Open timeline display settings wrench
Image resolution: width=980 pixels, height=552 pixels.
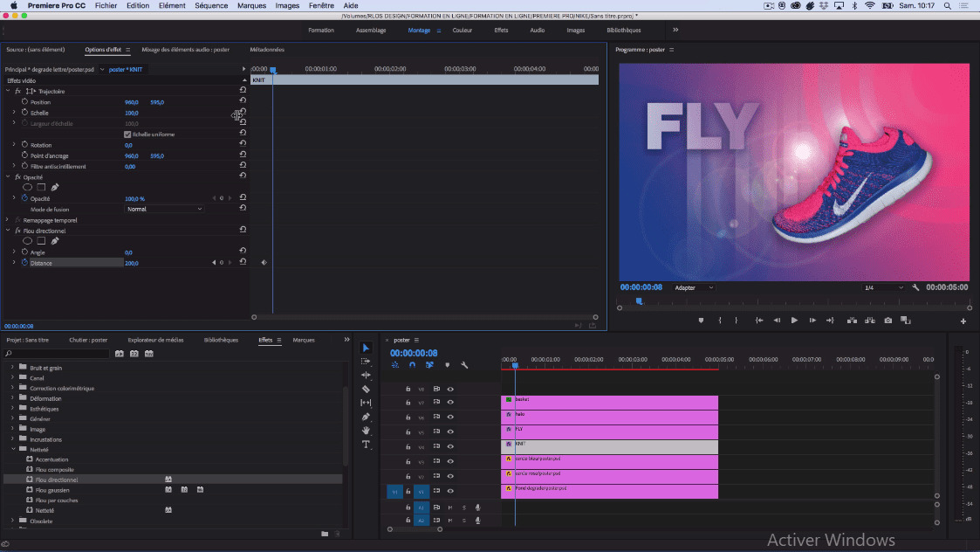(x=464, y=365)
